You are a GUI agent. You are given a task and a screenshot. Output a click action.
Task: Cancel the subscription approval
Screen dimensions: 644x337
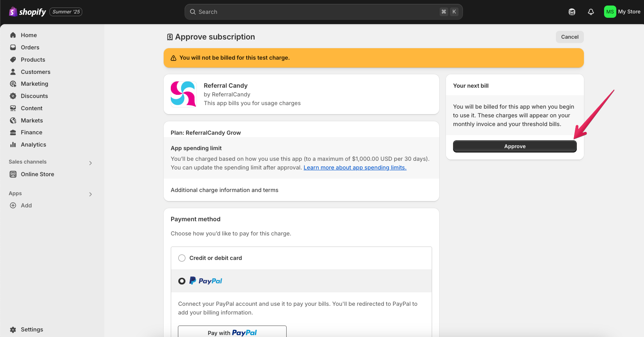570,37
